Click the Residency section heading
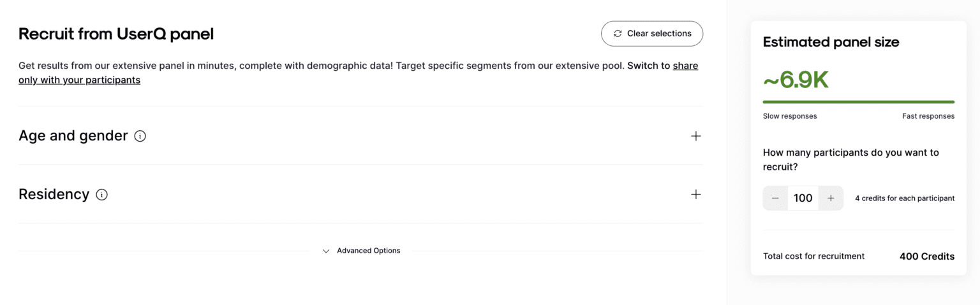 [54, 195]
